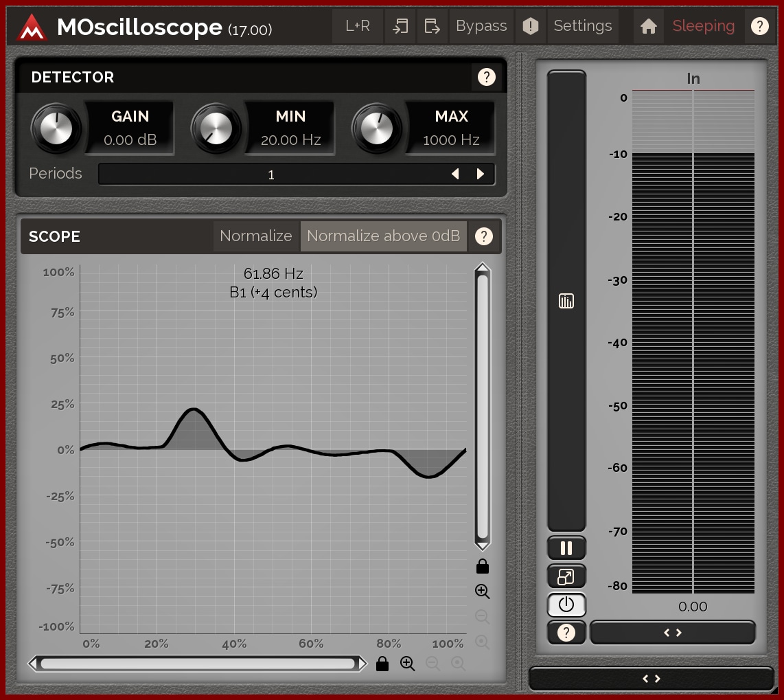This screenshot has height=700, width=784.
Task: Open the Settings menu
Action: tap(582, 26)
